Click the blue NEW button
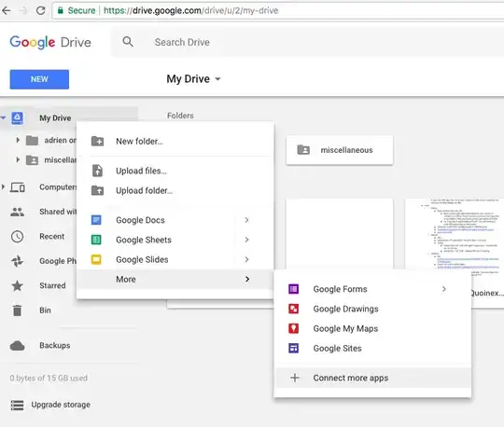The height and width of the screenshot is (427, 504). tap(39, 79)
